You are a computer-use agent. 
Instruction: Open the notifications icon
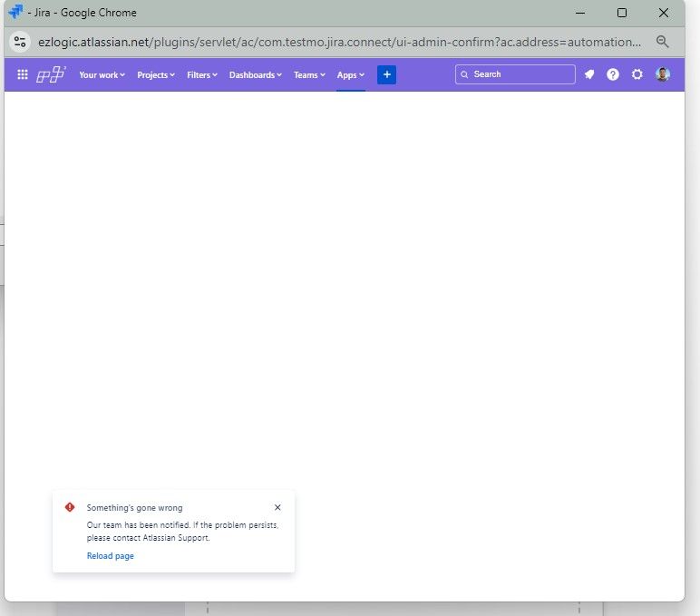(589, 74)
